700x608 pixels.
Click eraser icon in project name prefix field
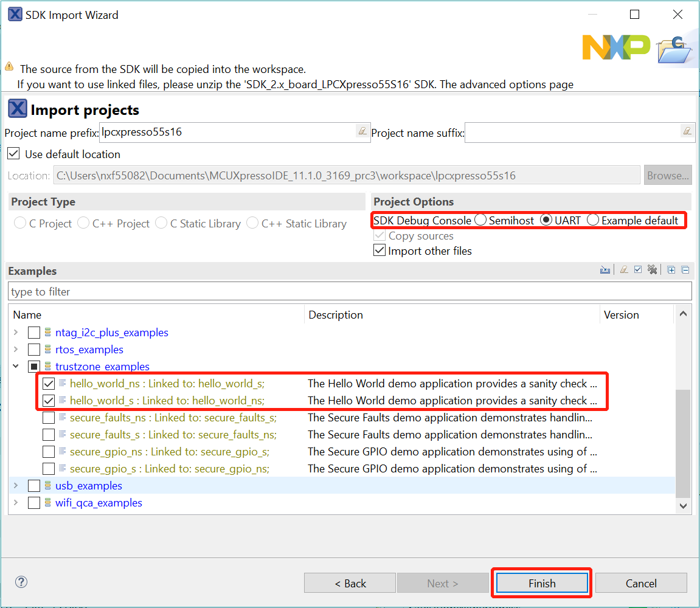362,131
